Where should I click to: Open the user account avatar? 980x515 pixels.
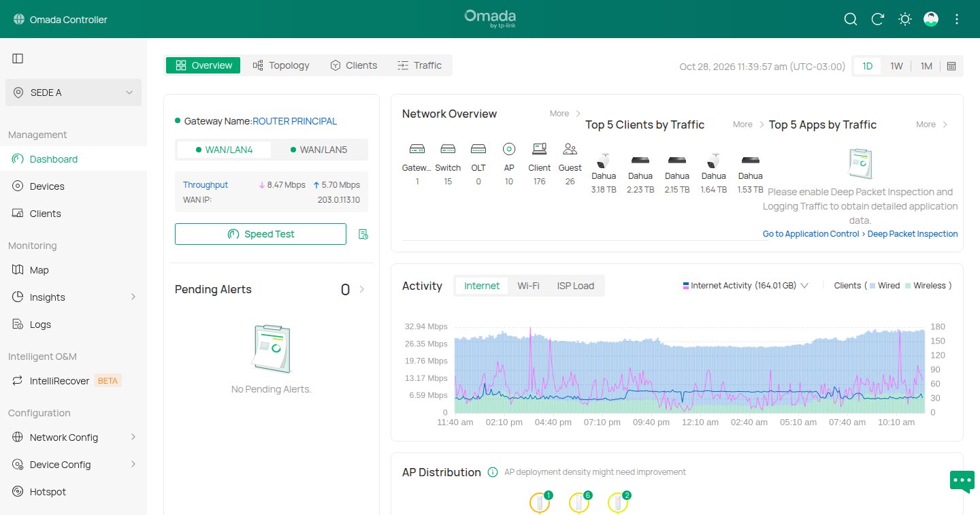tap(931, 19)
